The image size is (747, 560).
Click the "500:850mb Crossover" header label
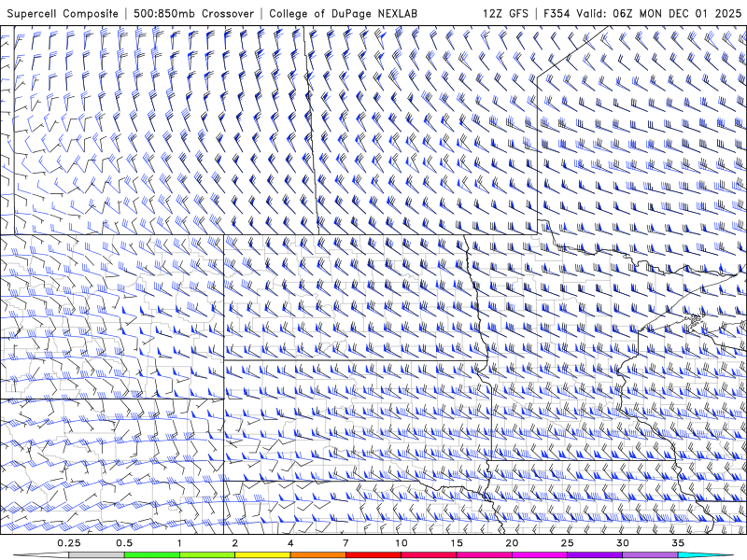[193, 13]
